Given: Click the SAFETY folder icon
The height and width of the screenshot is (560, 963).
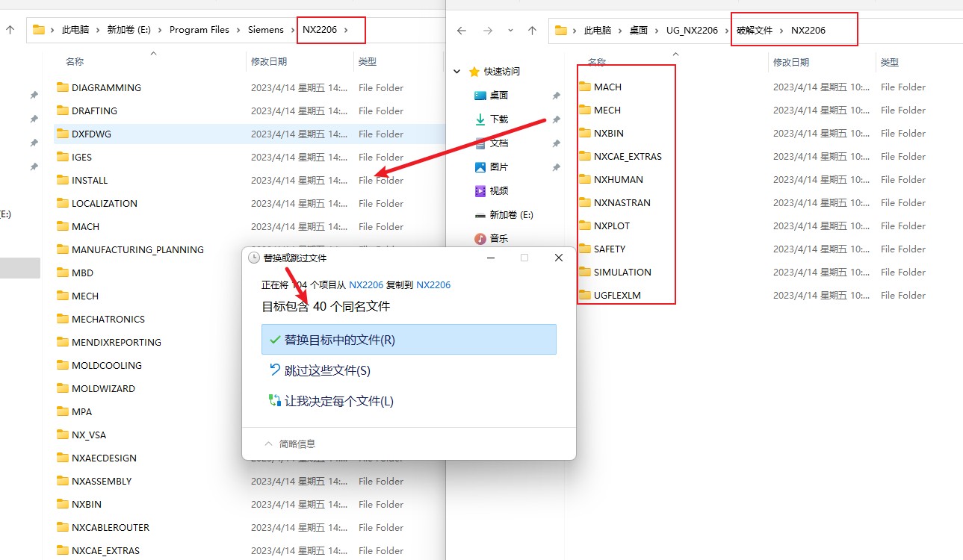Looking at the screenshot, I should [585, 249].
